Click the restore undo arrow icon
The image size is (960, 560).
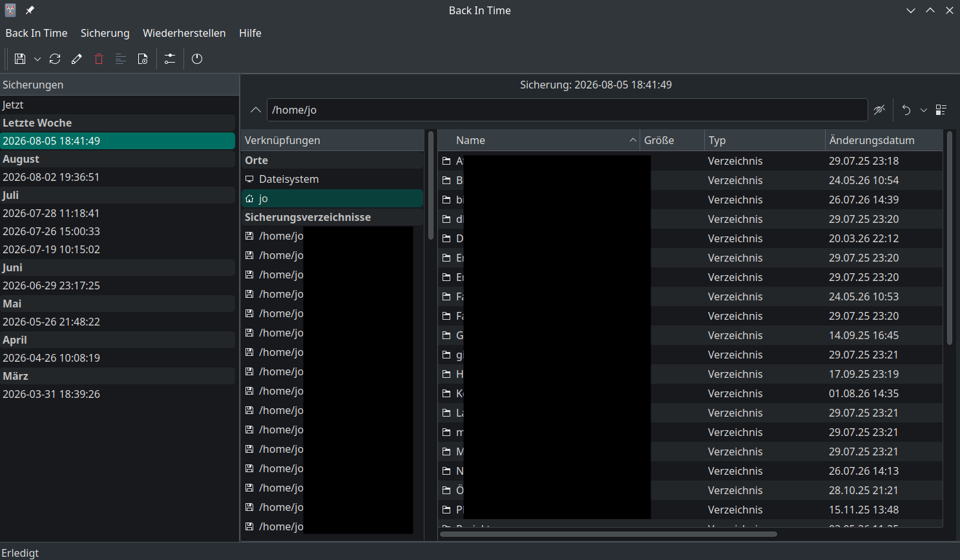click(906, 110)
